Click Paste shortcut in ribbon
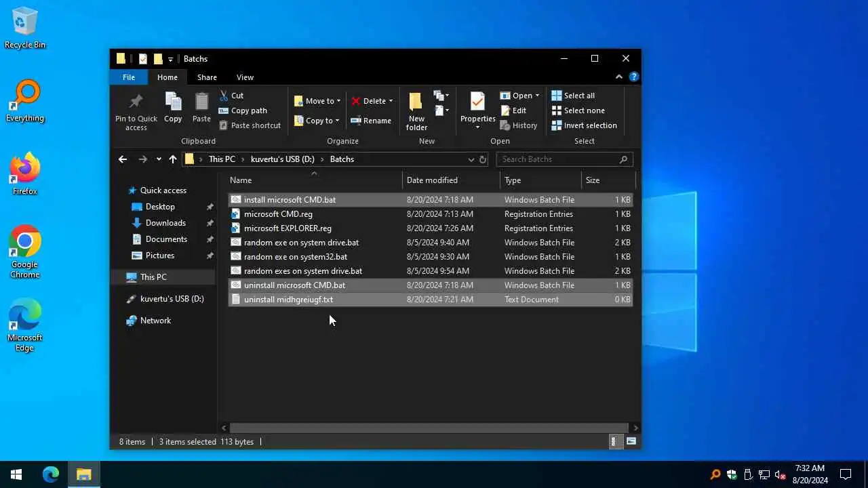 coord(250,125)
